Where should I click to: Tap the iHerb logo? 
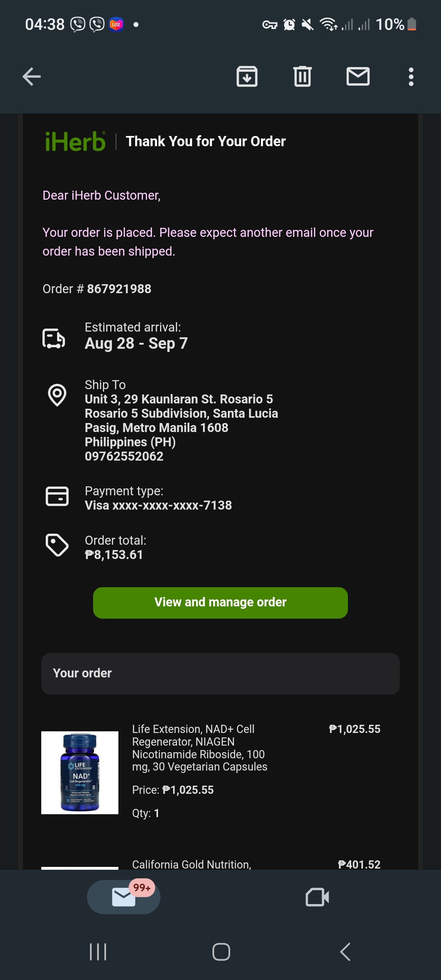pyautogui.click(x=75, y=142)
